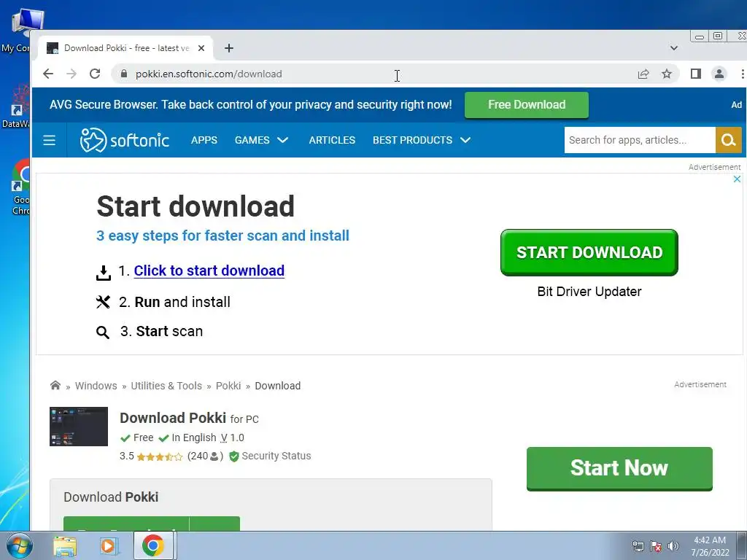
Task: Expand the BEST PRODUCTS dropdown
Action: 422,140
